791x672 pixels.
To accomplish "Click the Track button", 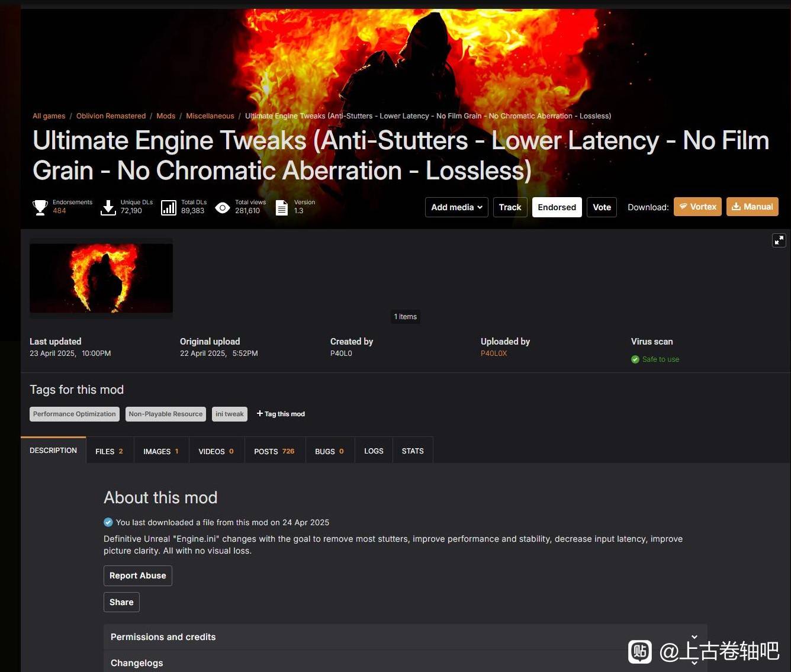I will tap(510, 207).
